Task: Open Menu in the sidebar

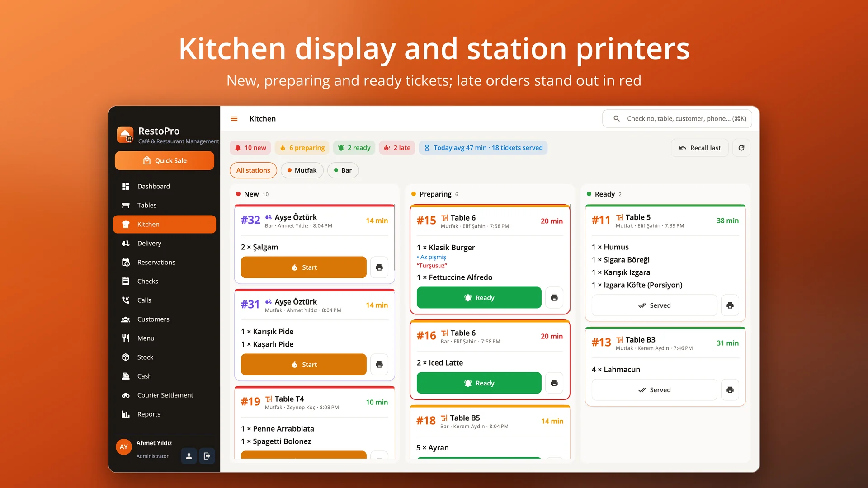Action: (x=165, y=338)
